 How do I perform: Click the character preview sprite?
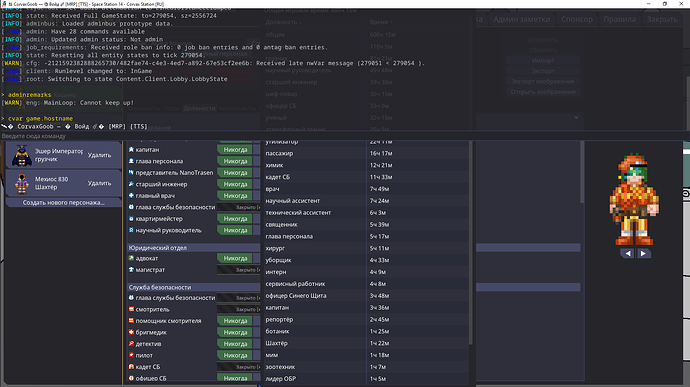point(634,199)
